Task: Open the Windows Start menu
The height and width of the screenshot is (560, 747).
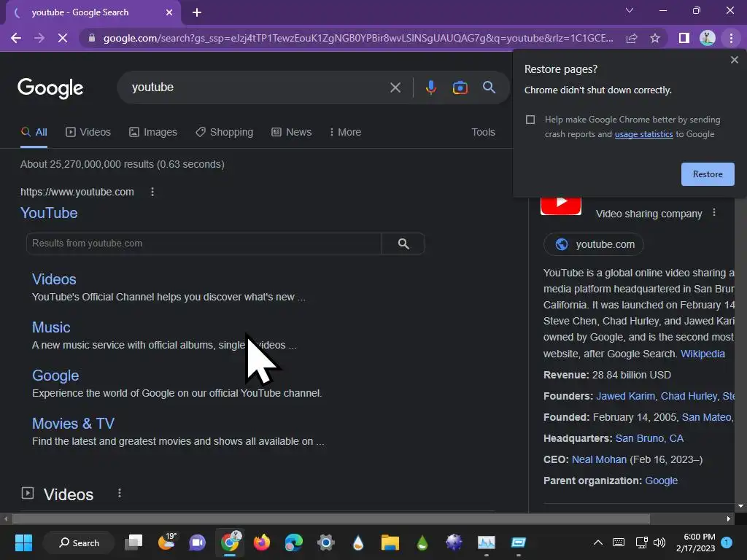Action: (x=23, y=542)
